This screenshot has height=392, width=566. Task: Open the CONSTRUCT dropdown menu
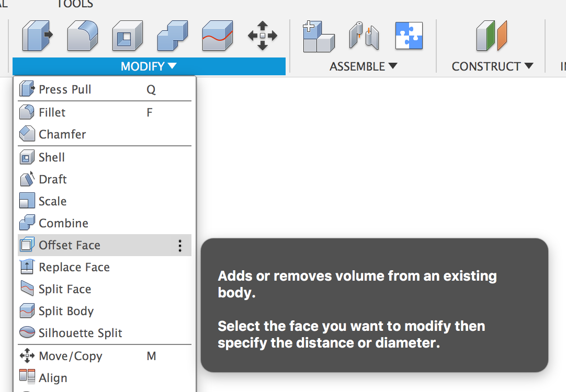point(492,66)
